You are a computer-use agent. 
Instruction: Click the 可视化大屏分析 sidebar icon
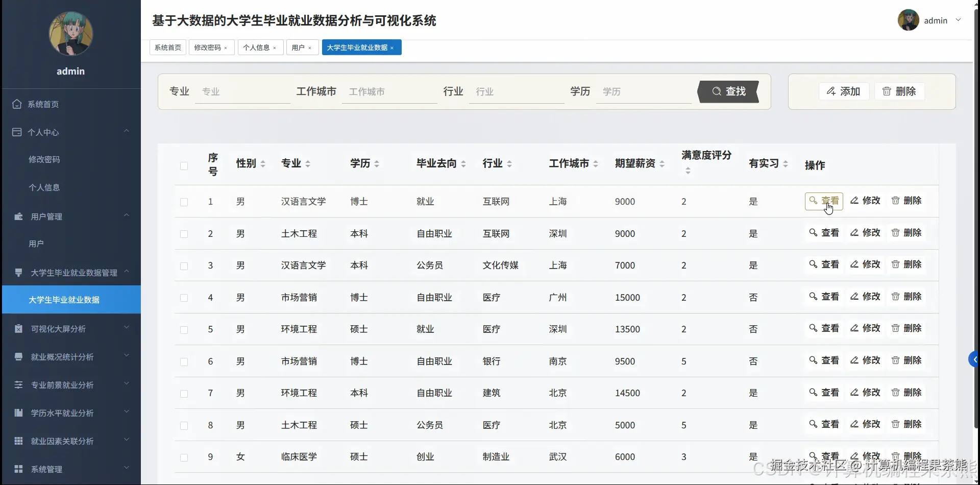click(18, 329)
